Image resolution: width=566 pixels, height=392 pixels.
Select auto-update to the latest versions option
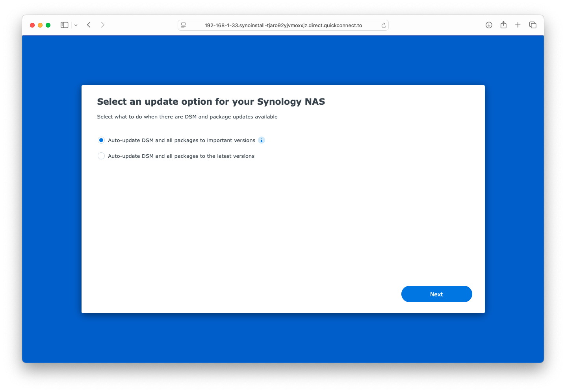click(x=101, y=156)
